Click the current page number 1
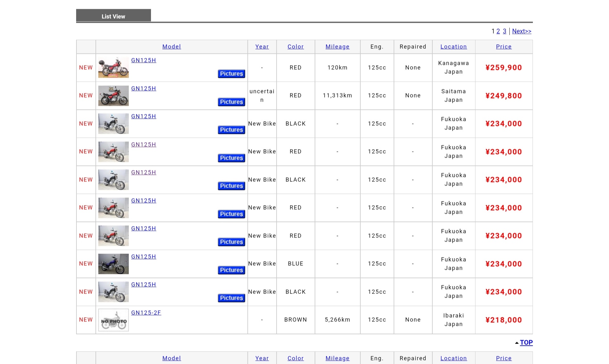Screen dimensions: 609x364 [493, 31]
